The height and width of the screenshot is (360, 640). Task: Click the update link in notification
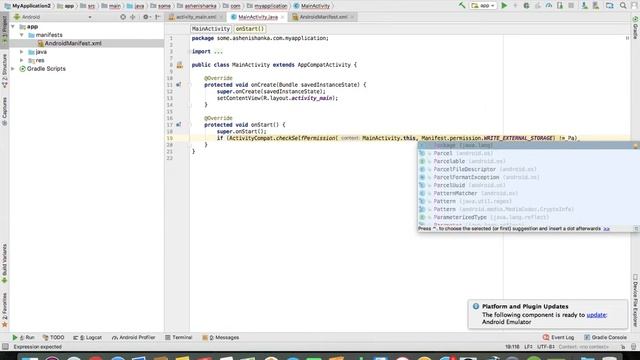coord(596,315)
